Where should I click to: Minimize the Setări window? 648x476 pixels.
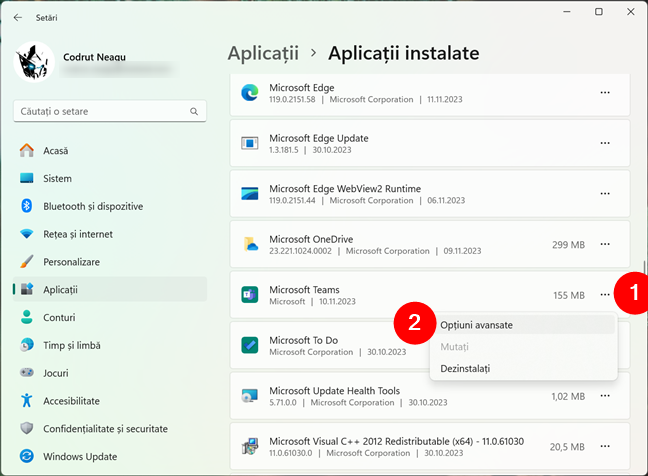[x=567, y=12]
